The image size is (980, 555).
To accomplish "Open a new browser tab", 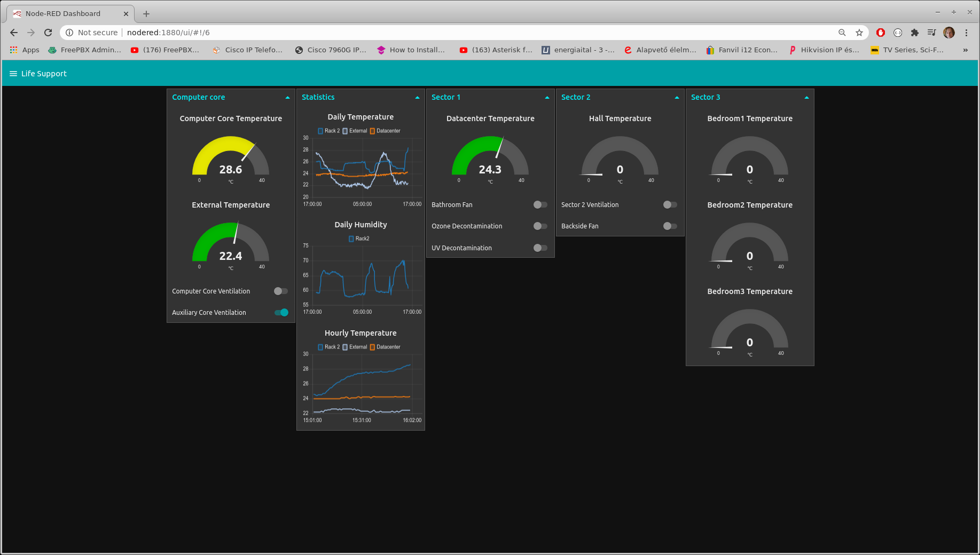I will pos(146,14).
